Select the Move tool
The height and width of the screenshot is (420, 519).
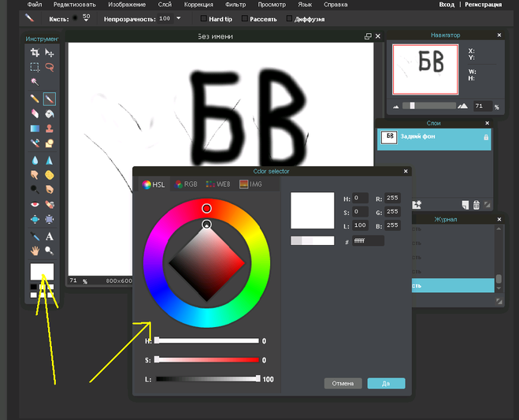coord(50,52)
